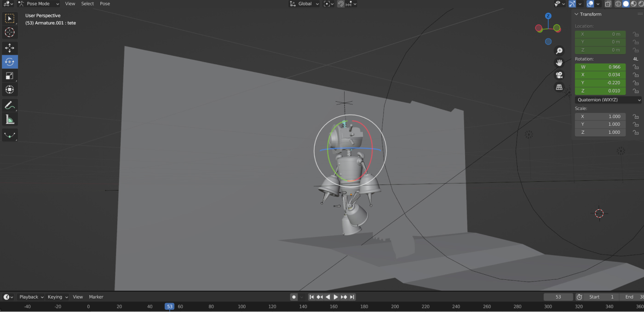Switch to material preview shading
Image resolution: width=644 pixels, height=312 pixels.
tap(634, 4)
